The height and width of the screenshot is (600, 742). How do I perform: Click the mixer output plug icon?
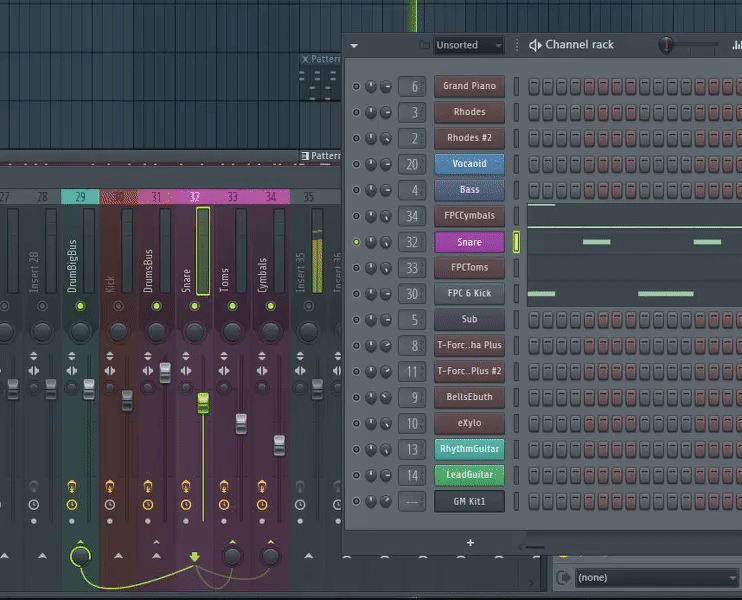(564, 578)
